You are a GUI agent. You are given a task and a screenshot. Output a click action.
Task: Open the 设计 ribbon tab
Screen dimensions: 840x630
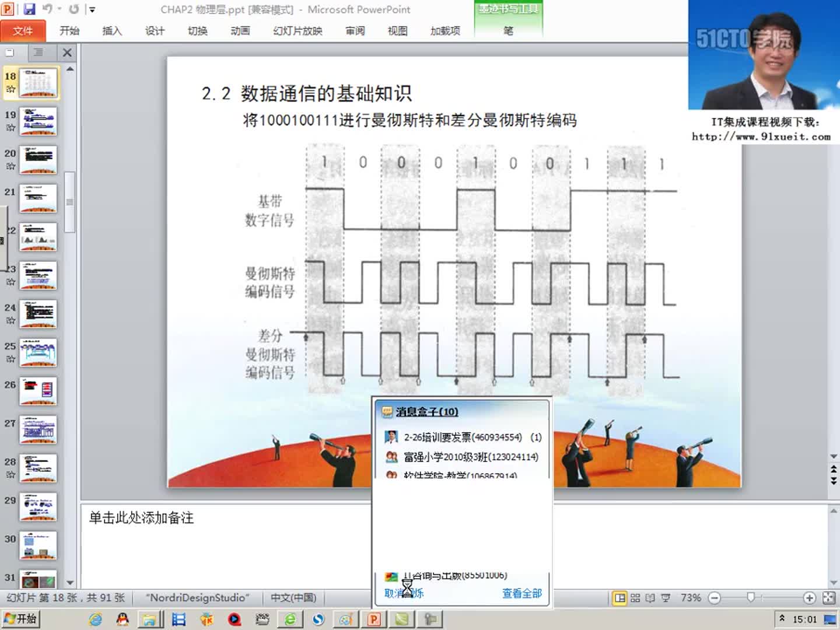tap(155, 31)
